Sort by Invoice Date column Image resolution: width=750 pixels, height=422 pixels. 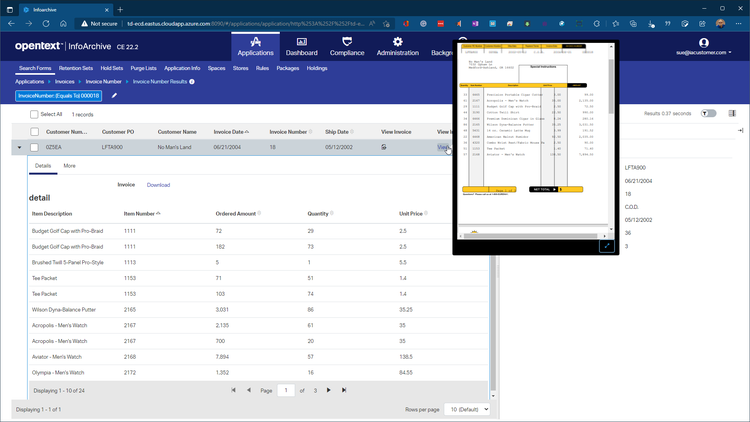(231, 132)
